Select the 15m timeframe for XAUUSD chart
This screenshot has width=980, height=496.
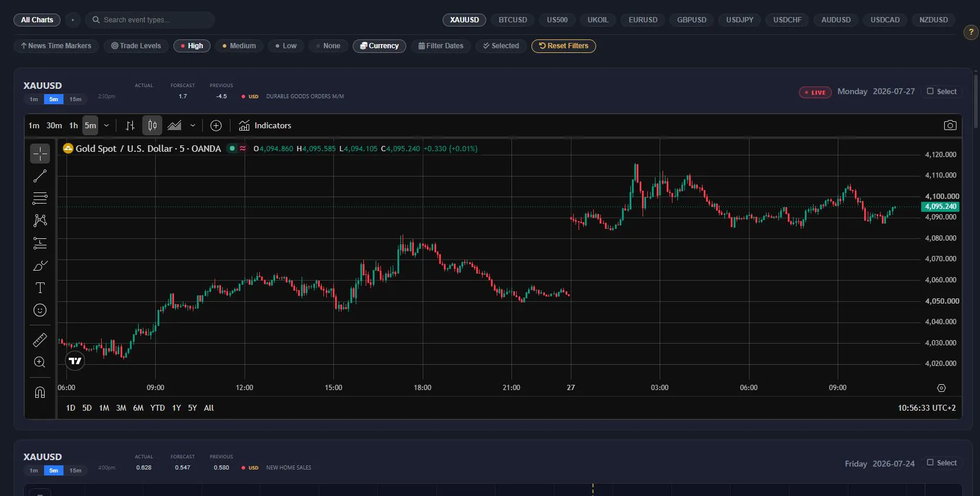pos(75,99)
